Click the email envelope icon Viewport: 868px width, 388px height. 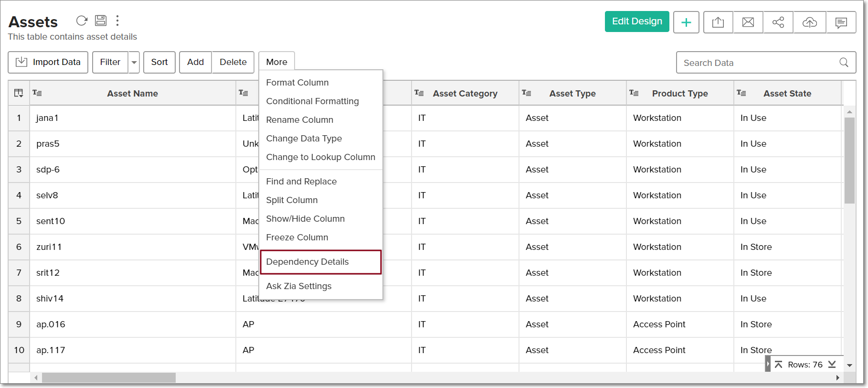748,22
